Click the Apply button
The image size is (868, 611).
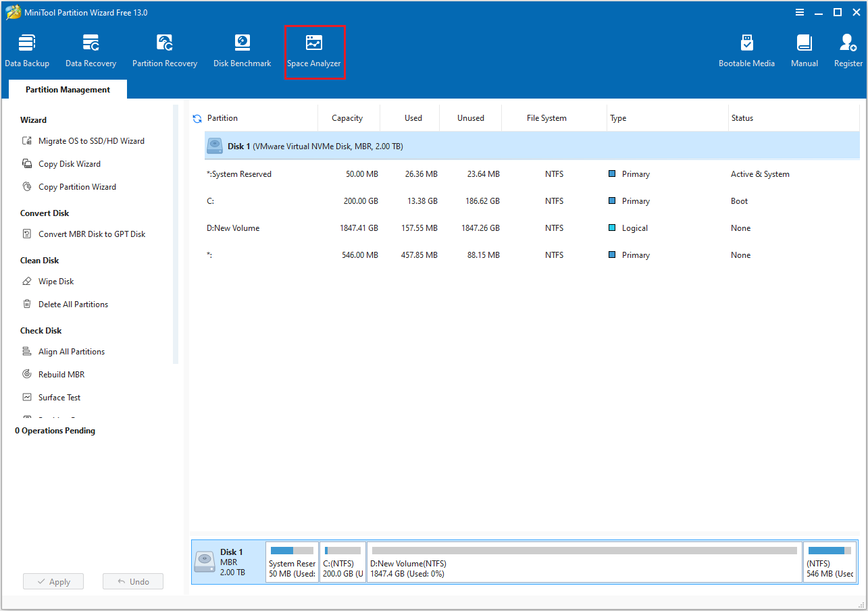53,581
